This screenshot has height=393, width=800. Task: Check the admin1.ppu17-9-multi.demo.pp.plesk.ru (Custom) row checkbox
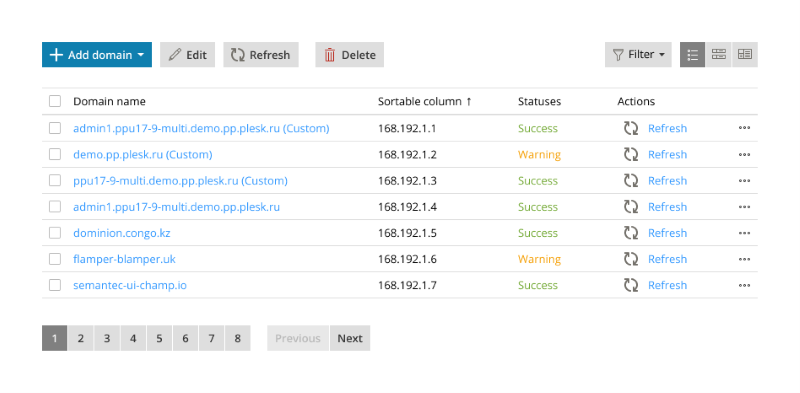pos(55,128)
